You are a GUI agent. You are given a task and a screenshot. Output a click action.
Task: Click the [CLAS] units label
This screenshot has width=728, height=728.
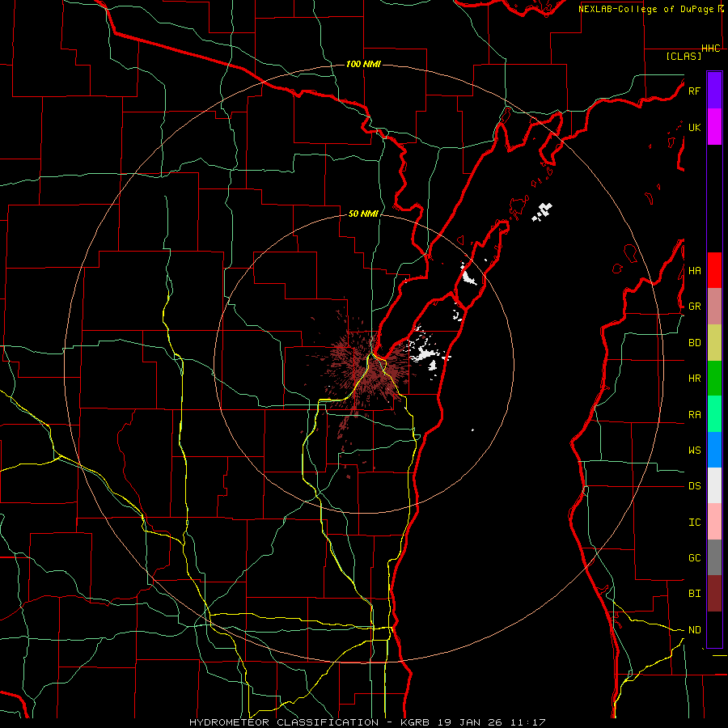(x=684, y=56)
